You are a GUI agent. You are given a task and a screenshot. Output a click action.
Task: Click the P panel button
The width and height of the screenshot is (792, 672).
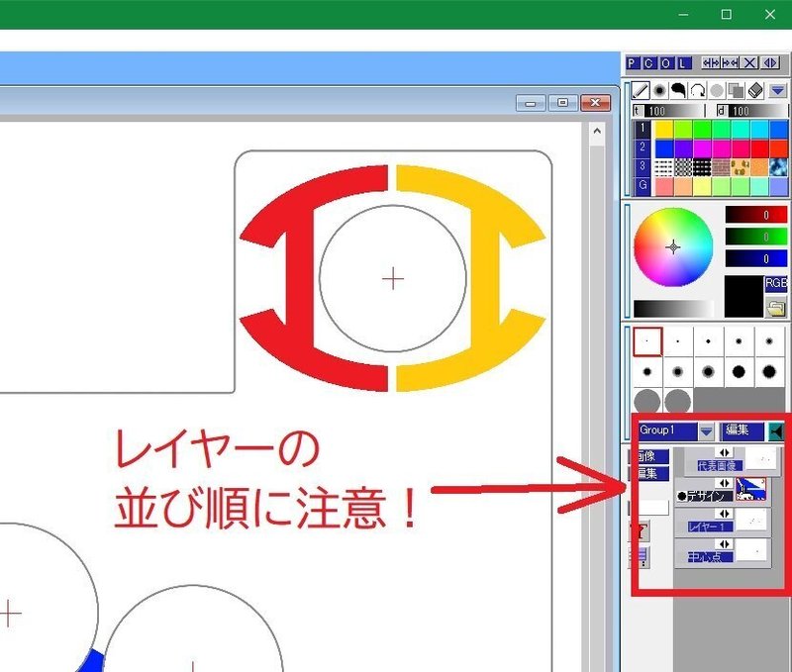pyautogui.click(x=632, y=63)
